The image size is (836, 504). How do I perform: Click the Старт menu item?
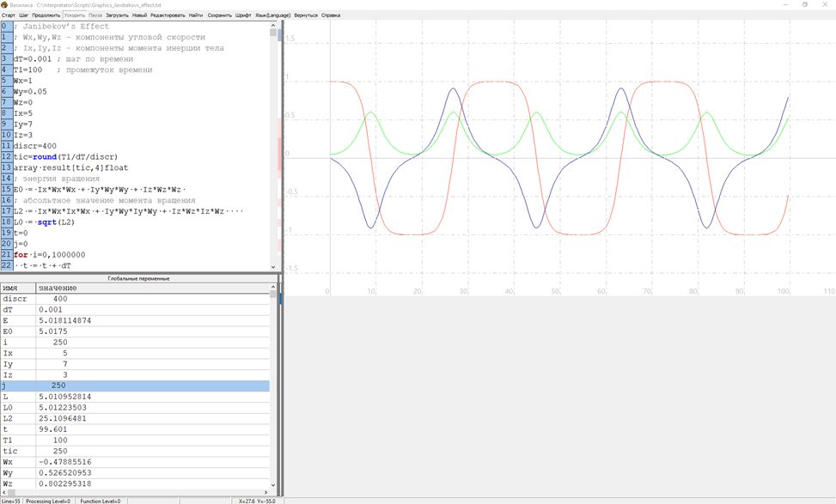pos(8,15)
